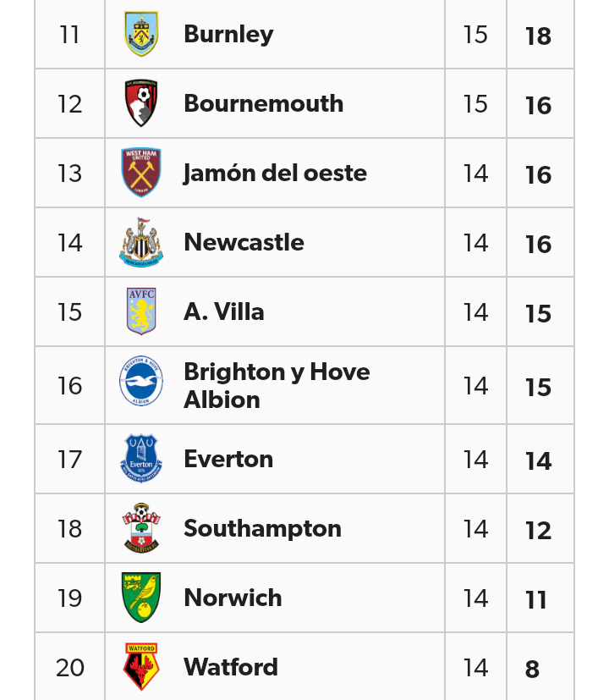Viewport: 609px width, 700px height.
Task: Open the Everton team link
Action: click(x=228, y=460)
